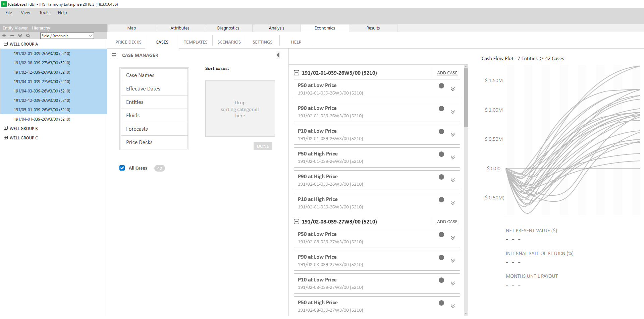Image resolution: width=644 pixels, height=319 pixels.
Task: Click status dot of 08-039 P50 at High Price
Action: tap(441, 303)
